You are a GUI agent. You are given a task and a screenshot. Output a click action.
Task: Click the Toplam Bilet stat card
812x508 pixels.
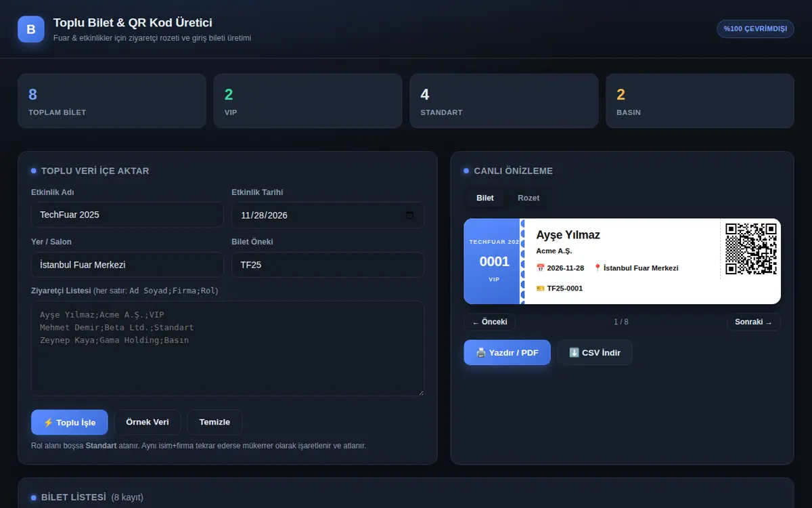[112, 101]
